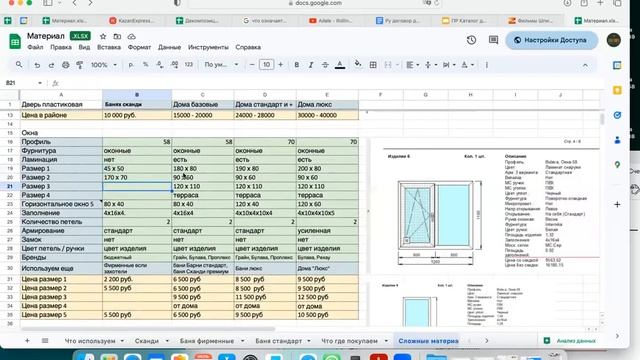The image size is (640, 360).
Task: Redo the last action
Action: tap(51, 65)
